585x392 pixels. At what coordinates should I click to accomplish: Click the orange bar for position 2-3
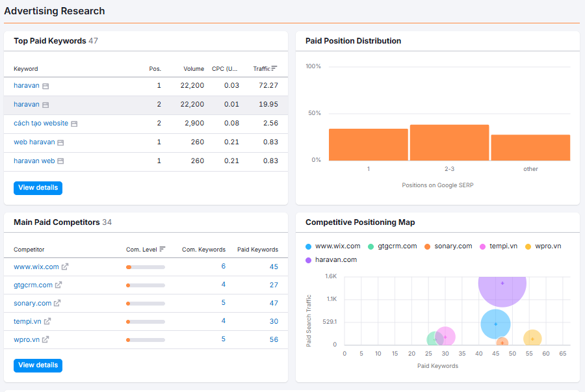point(449,143)
